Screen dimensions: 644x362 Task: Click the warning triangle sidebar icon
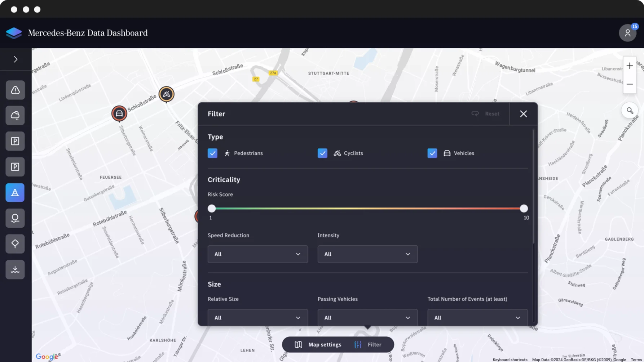tap(15, 90)
